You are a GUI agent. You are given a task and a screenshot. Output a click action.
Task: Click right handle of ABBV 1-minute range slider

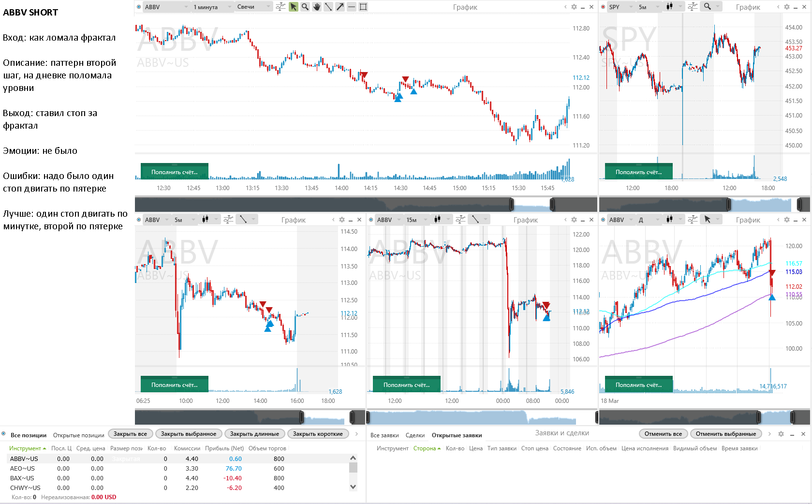552,204
